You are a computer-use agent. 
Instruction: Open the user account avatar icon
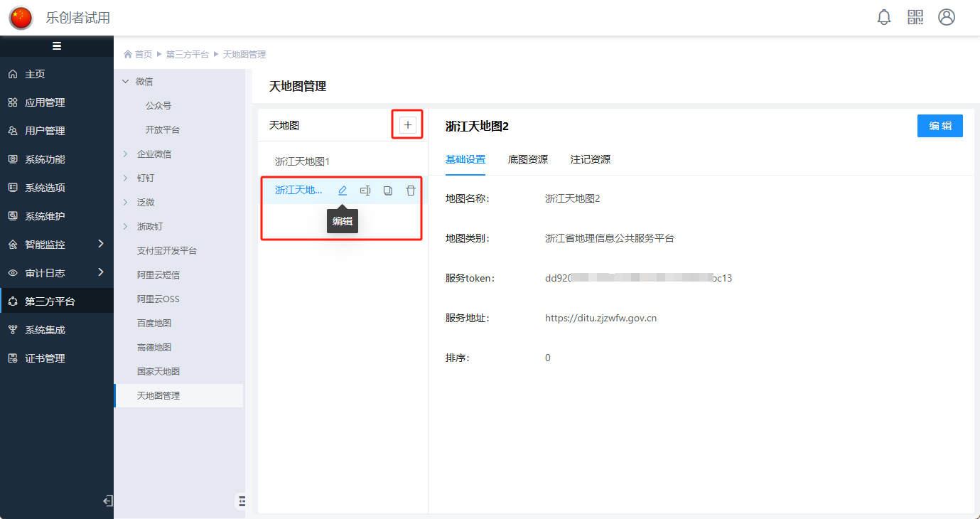947,18
